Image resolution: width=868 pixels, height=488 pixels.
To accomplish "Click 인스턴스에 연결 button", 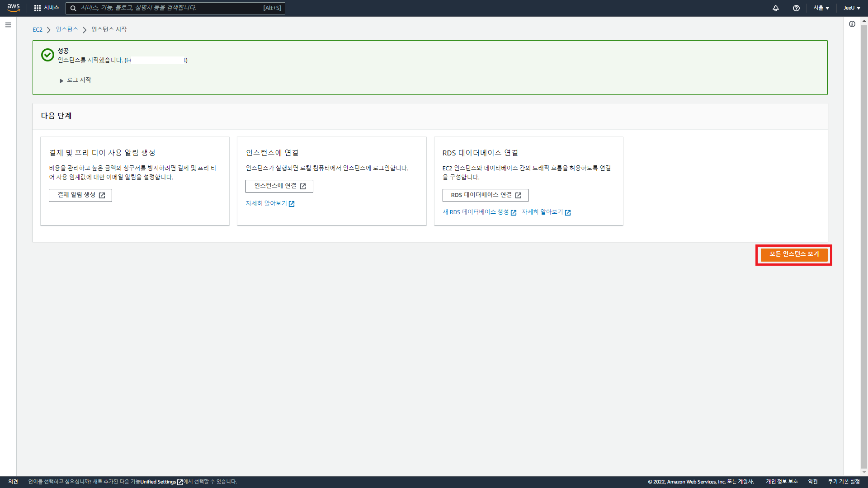I will [279, 186].
